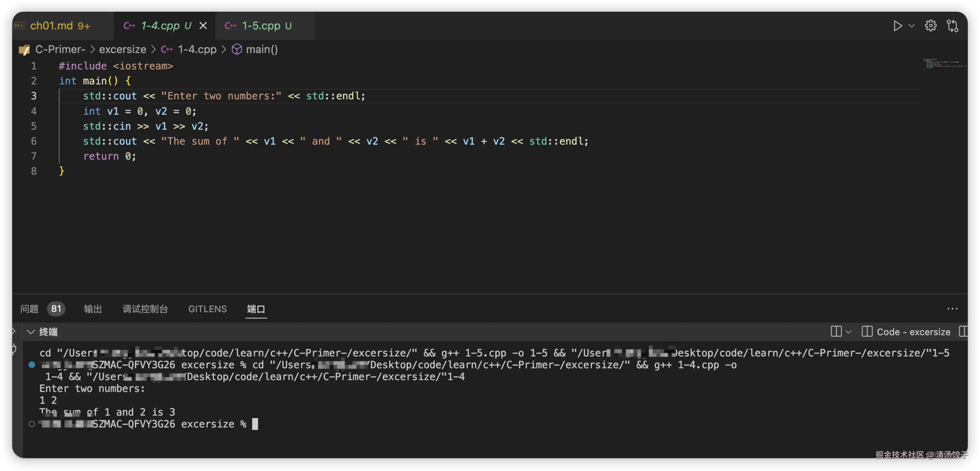Expand the split terminal dropdown chevron
The height and width of the screenshot is (471, 980).
[848, 332]
